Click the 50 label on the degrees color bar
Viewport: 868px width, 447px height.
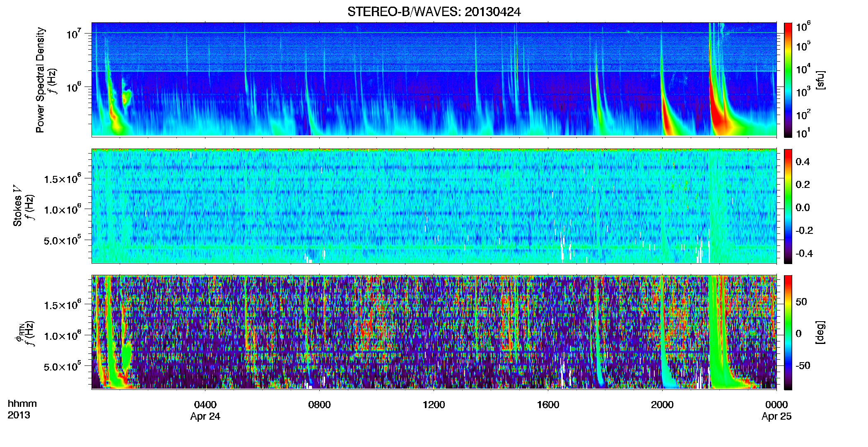click(801, 302)
